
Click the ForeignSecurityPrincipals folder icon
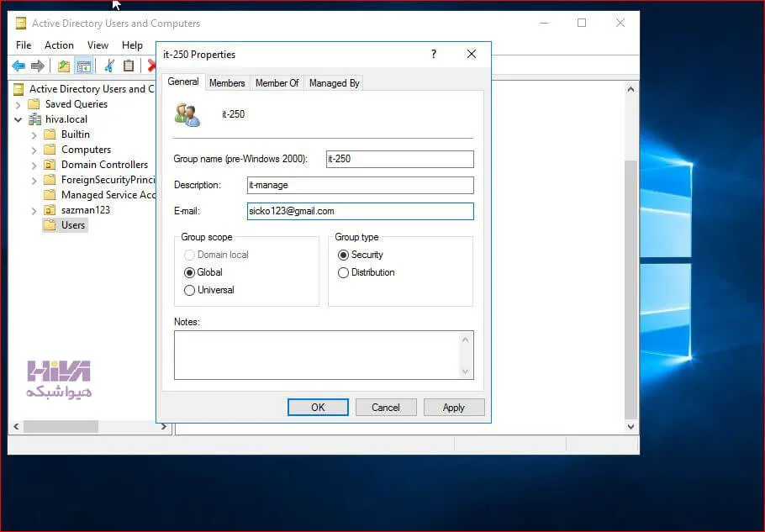click(x=50, y=180)
